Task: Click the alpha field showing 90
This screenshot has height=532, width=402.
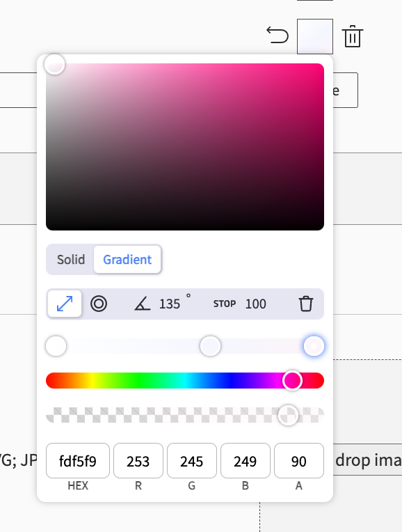Action: (299, 461)
